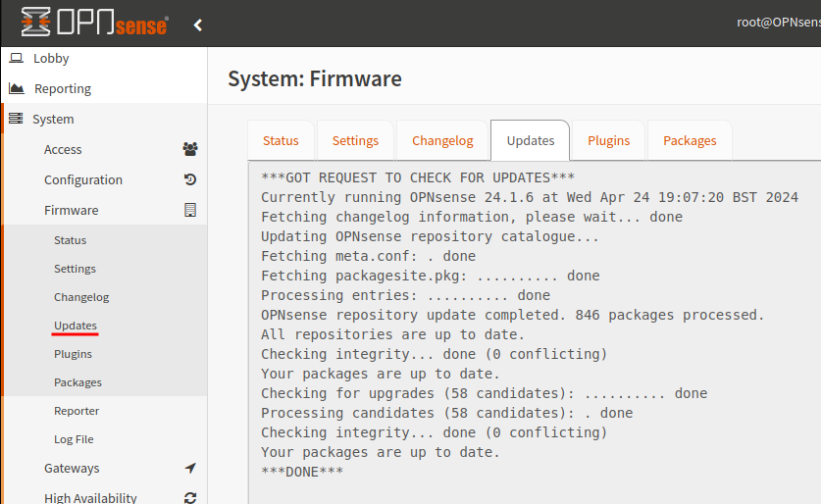The height and width of the screenshot is (504, 821).
Task: Click the Fetching meta.conf line
Action: pos(368,256)
